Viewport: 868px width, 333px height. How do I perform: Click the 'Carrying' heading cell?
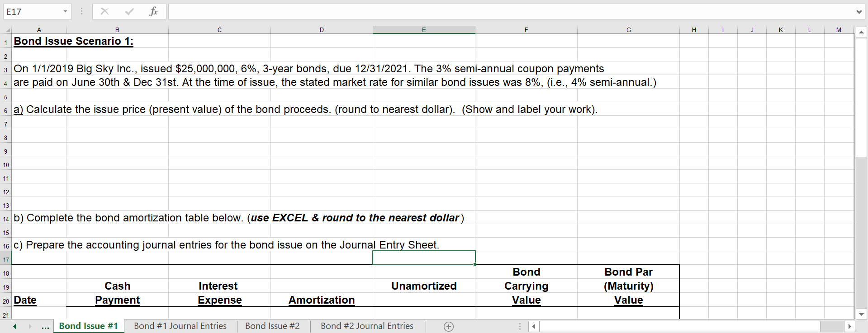tap(526, 286)
